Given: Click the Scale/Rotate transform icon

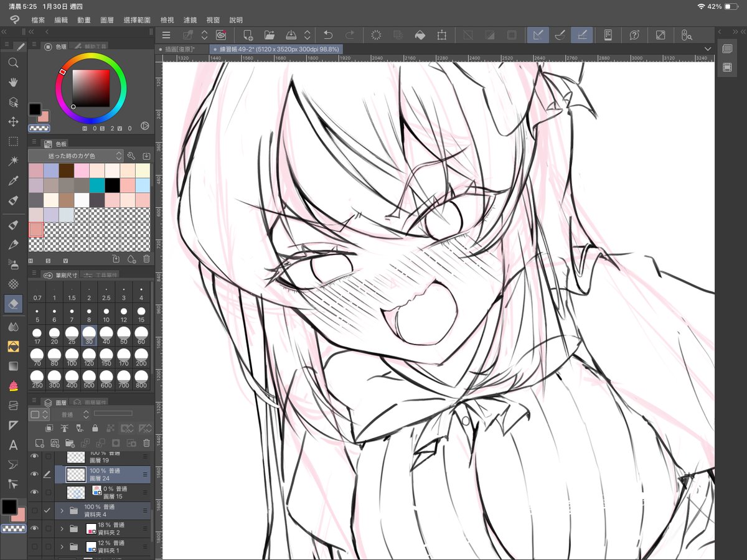Looking at the screenshot, I should (441, 35).
